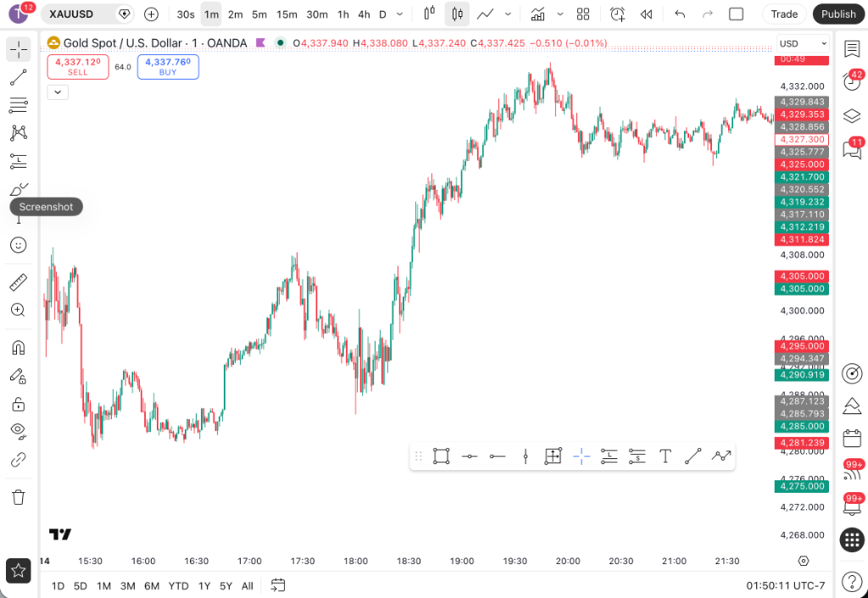Toggle fullscreen mode square icon
Viewport: 868px width, 598px height.
[x=737, y=14]
